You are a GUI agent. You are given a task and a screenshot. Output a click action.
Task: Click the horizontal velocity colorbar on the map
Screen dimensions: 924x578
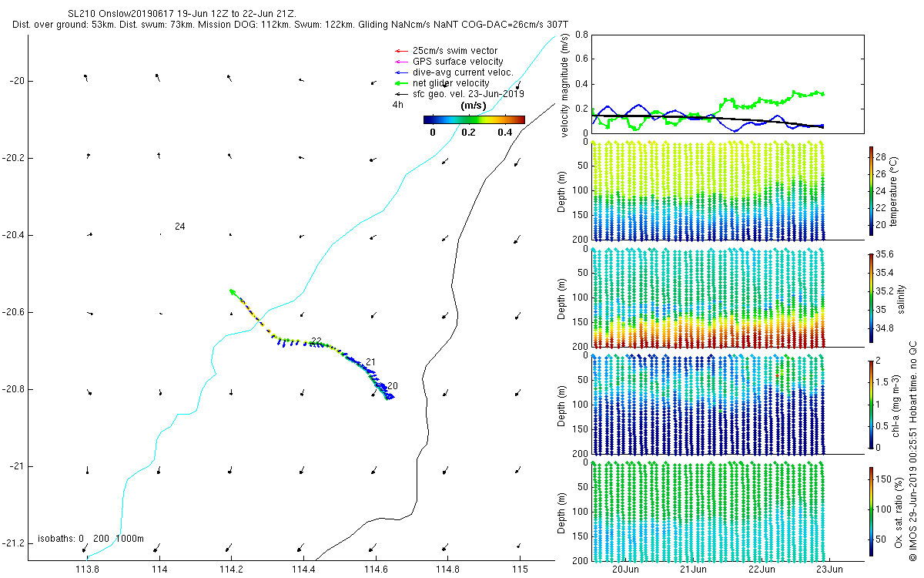[474, 119]
